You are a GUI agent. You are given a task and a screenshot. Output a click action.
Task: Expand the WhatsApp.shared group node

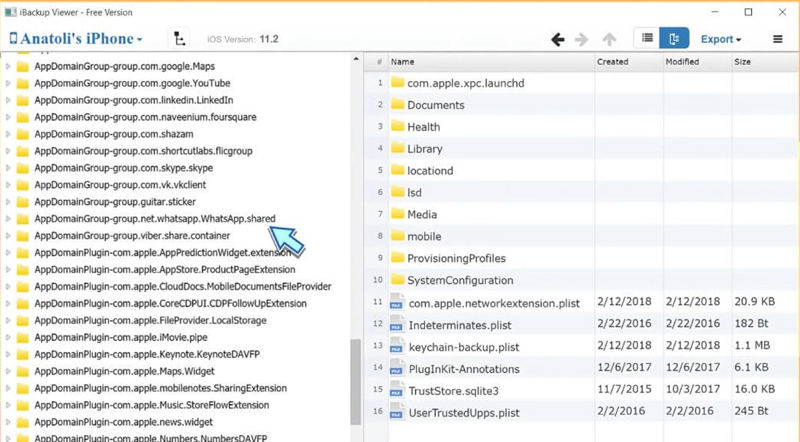tap(8, 219)
